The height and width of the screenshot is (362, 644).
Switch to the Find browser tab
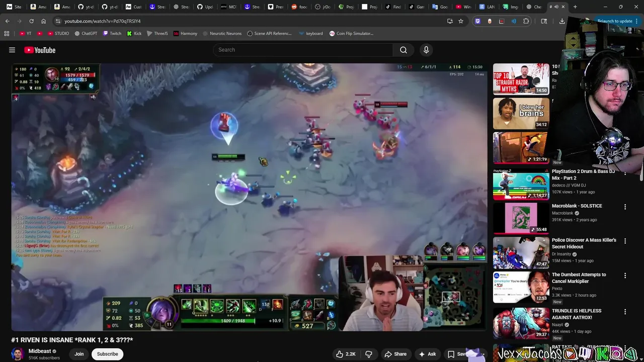click(x=393, y=7)
